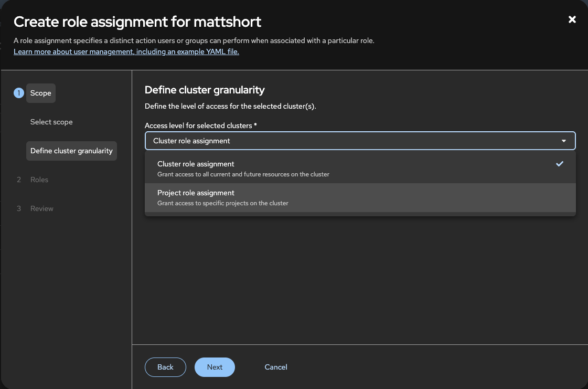Screen dimensions: 588x389
Task: Click the step 2 number beside Roles
Action: coord(19,180)
